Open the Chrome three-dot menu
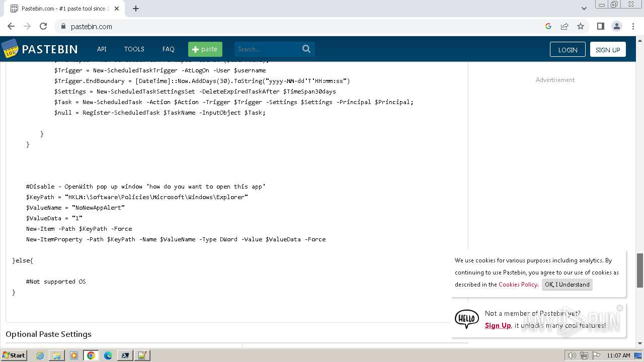 tap(633, 26)
